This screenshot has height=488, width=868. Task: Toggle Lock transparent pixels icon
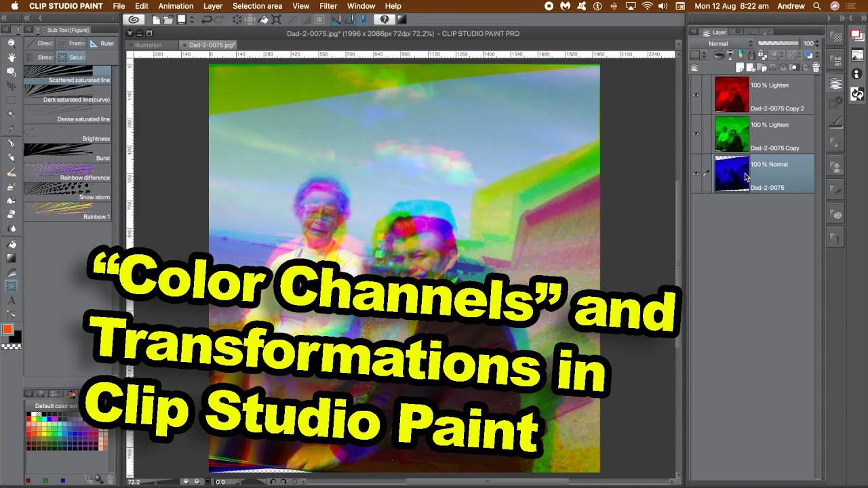pos(762,54)
